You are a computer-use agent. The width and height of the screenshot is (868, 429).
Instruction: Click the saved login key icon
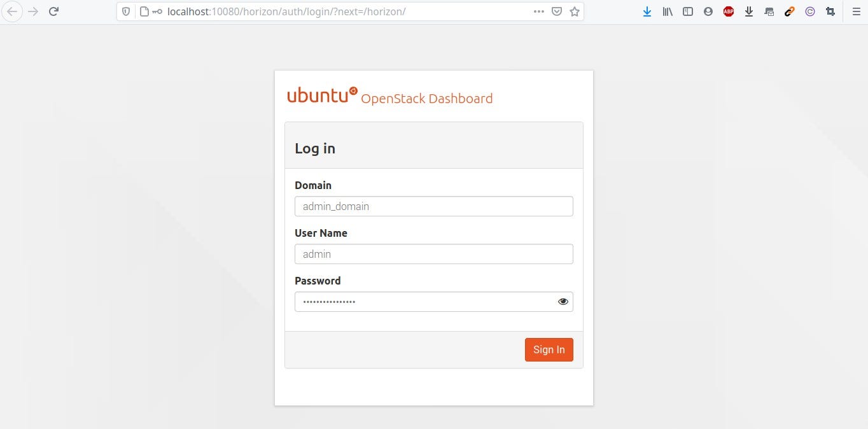(x=157, y=11)
